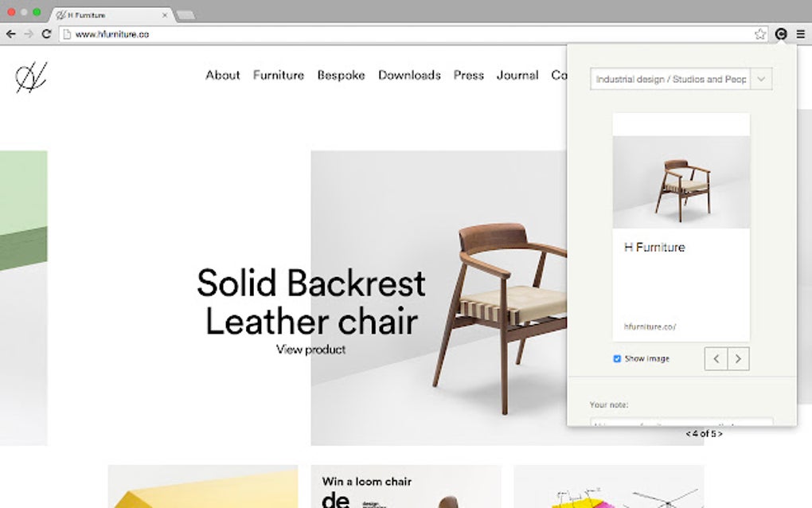The width and height of the screenshot is (812, 508).
Task: Click the note text field
Action: [x=681, y=422]
